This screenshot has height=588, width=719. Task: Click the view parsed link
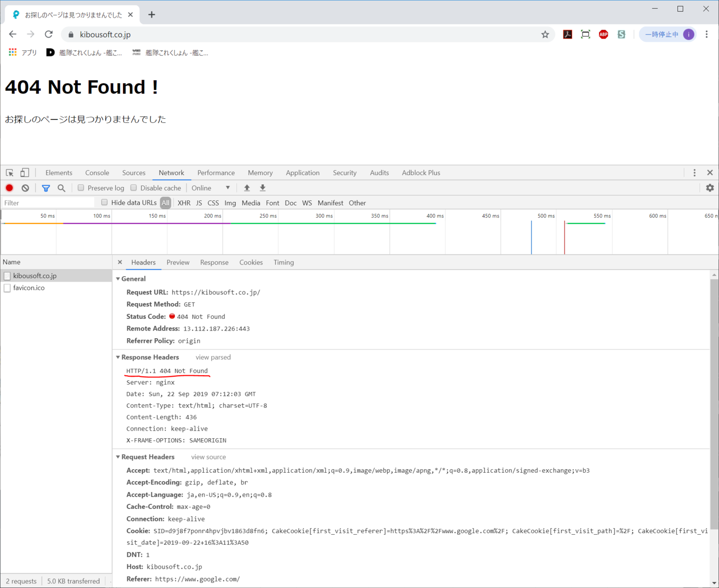pos(213,357)
